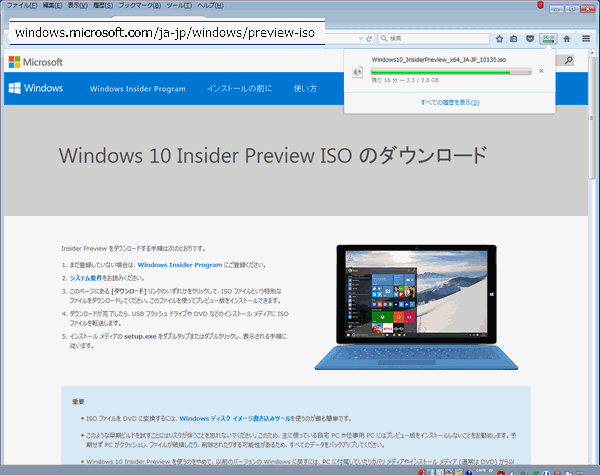600x475 pixels.
Task: Bookmark this page with the star icon
Action: tap(499, 39)
